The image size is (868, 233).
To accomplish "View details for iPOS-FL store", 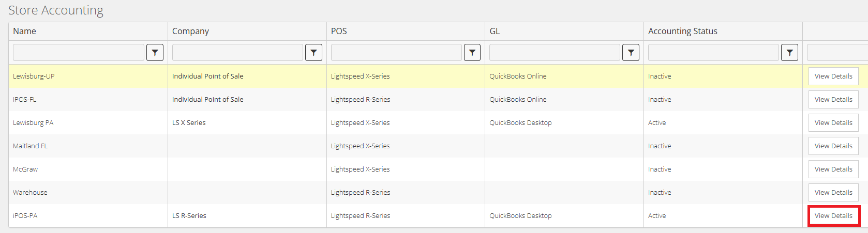I will (833, 99).
